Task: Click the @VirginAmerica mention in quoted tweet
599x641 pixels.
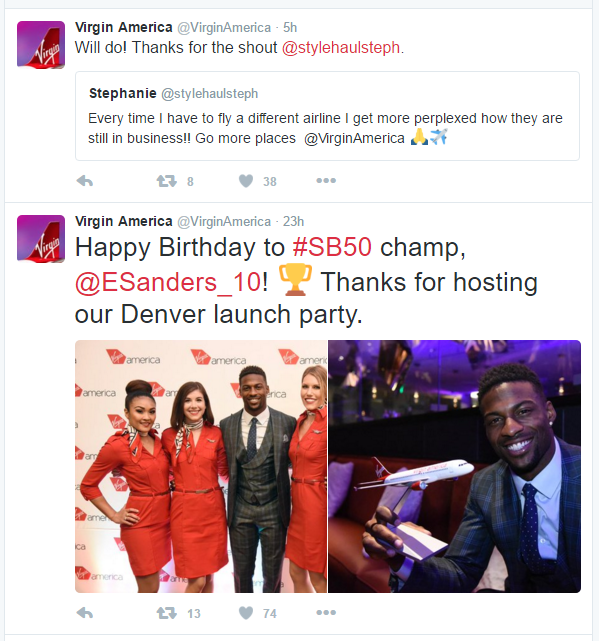Action: pyautogui.click(x=354, y=139)
